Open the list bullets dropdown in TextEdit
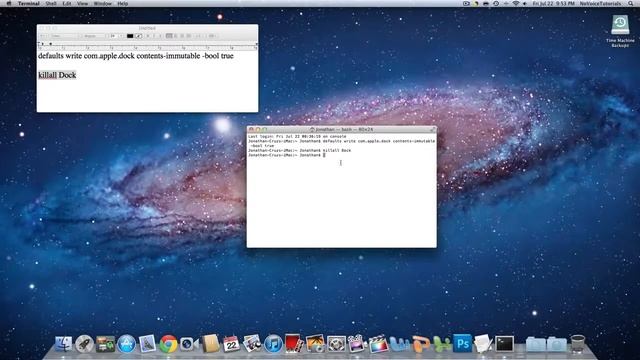The width and height of the screenshot is (640, 360). [x=212, y=36]
